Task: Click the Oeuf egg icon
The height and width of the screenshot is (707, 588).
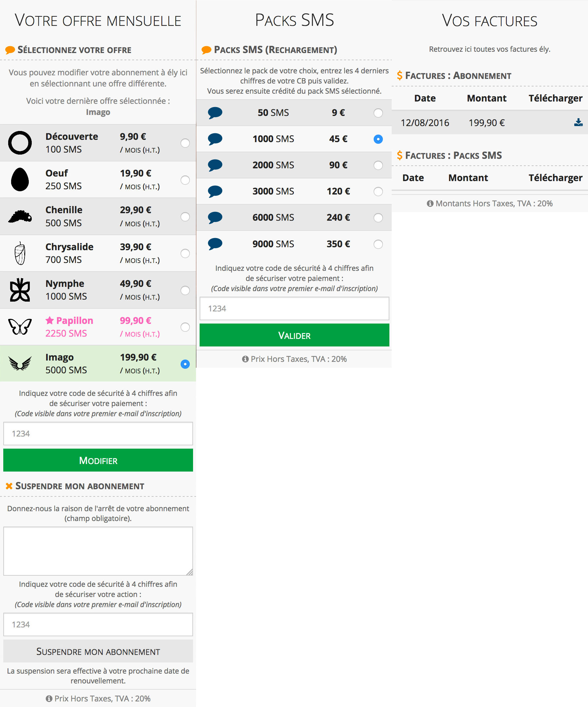Action: coord(20,179)
